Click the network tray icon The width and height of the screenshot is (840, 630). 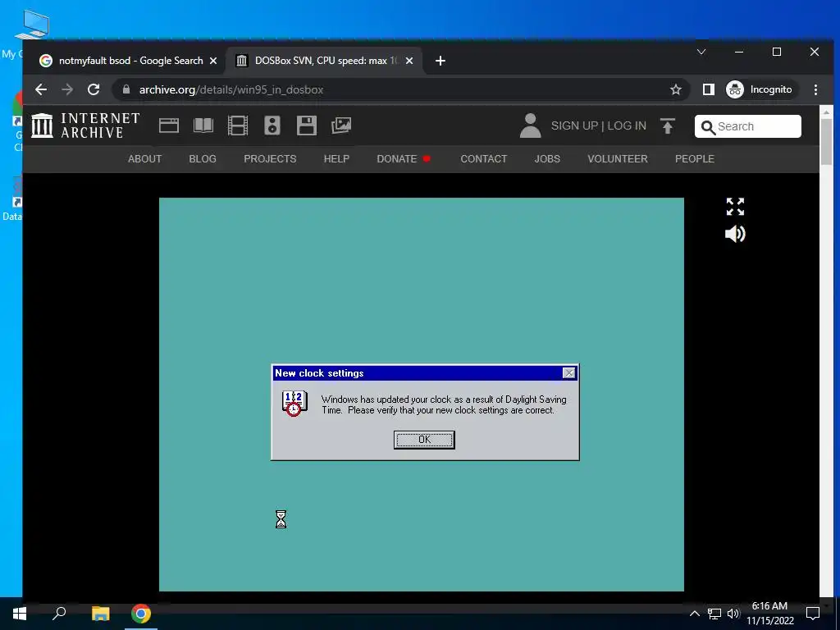pos(714,614)
